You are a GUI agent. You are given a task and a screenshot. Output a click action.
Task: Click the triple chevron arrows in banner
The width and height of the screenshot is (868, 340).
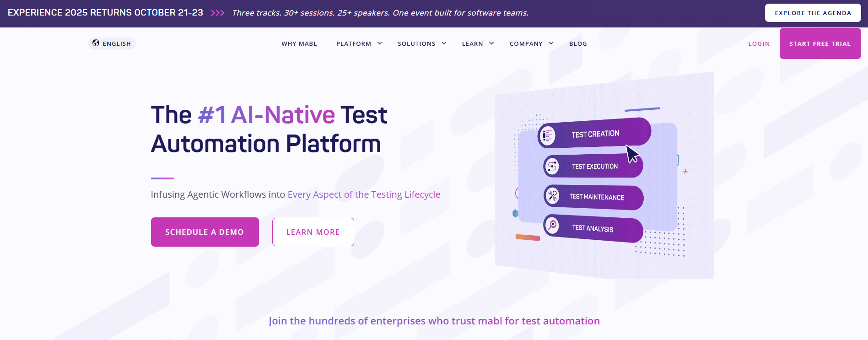217,13
